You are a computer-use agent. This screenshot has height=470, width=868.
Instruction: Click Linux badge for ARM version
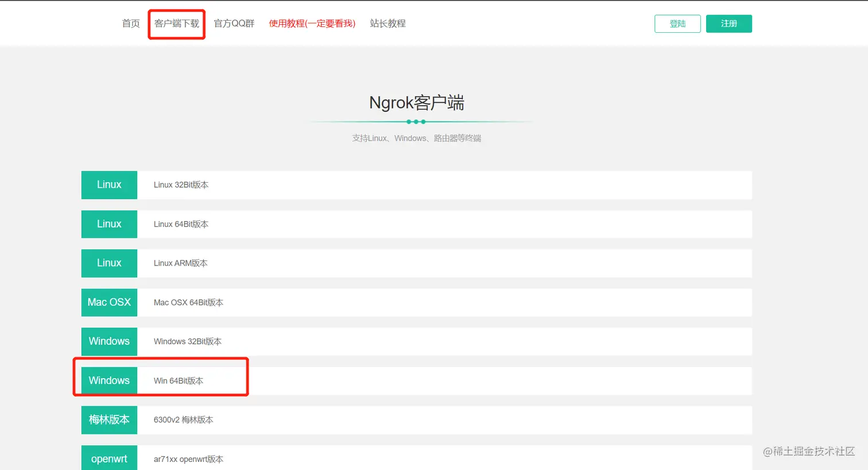(x=109, y=263)
